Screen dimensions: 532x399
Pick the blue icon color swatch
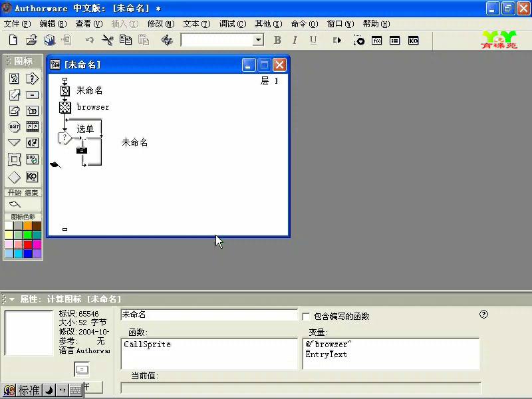[x=28, y=253]
